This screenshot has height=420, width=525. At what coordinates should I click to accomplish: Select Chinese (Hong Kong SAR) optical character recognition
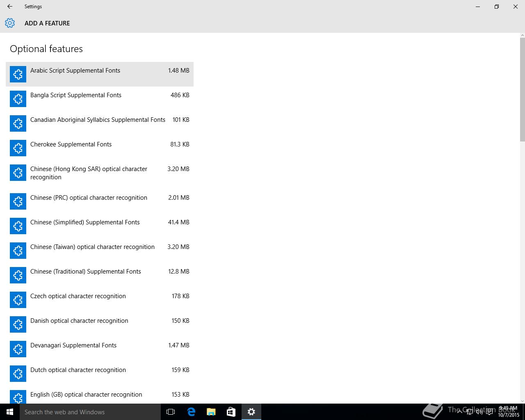(89, 173)
